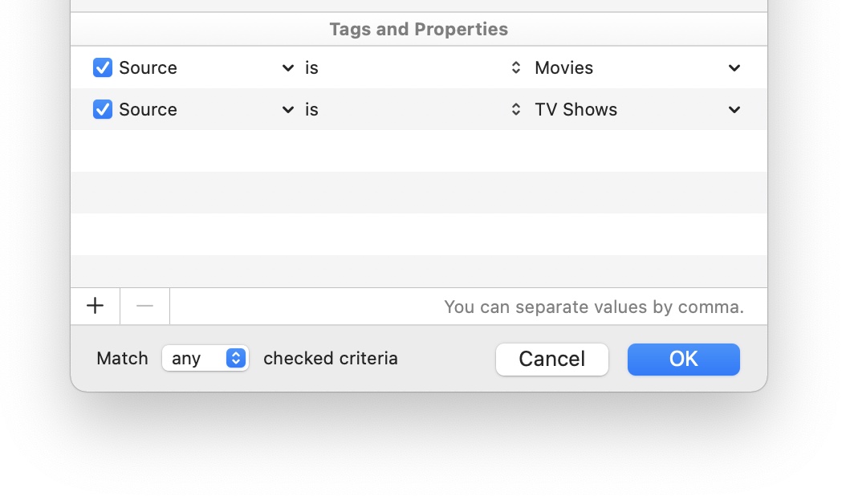
Task: Select the first empty row below TV Shows
Action: click(418, 151)
